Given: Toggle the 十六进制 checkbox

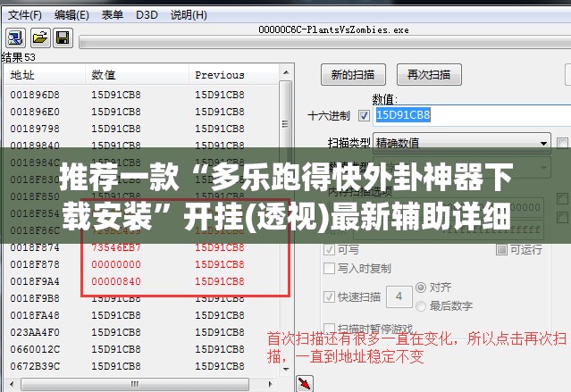Looking at the screenshot, I should (364, 116).
